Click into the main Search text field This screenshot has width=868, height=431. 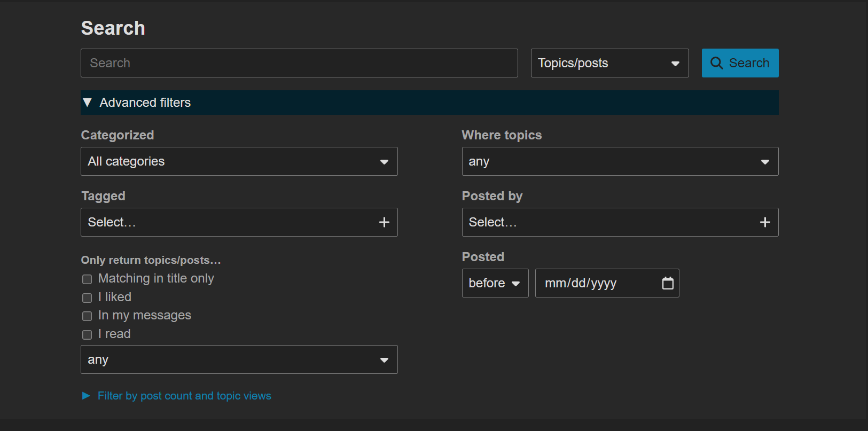(299, 63)
